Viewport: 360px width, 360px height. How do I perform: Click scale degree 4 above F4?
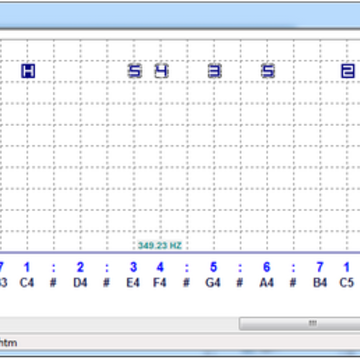tap(160, 267)
